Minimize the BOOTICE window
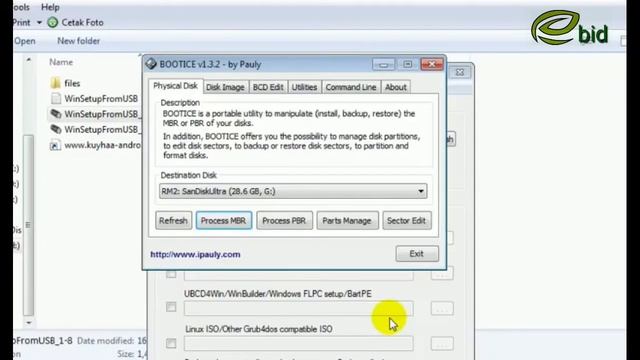 (x=383, y=64)
